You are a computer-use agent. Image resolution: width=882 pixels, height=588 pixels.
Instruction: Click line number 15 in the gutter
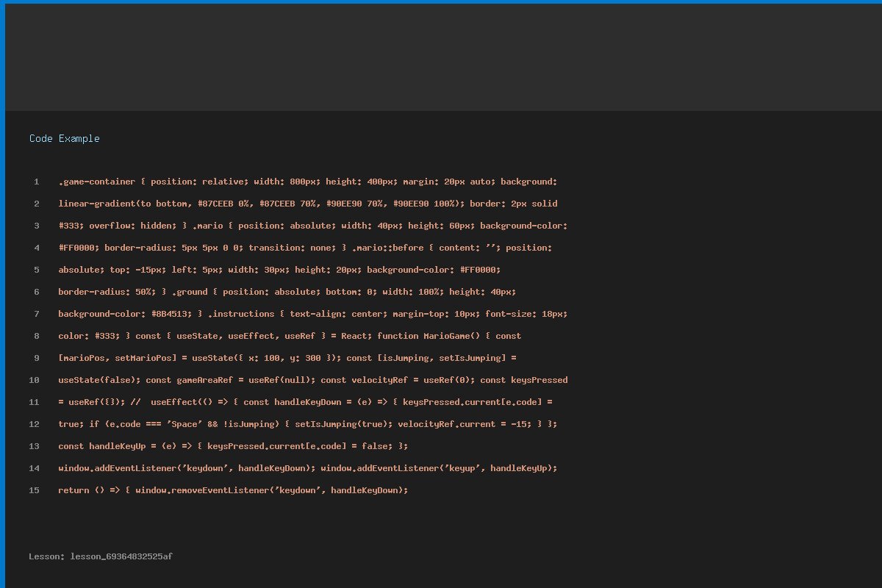tap(35, 490)
